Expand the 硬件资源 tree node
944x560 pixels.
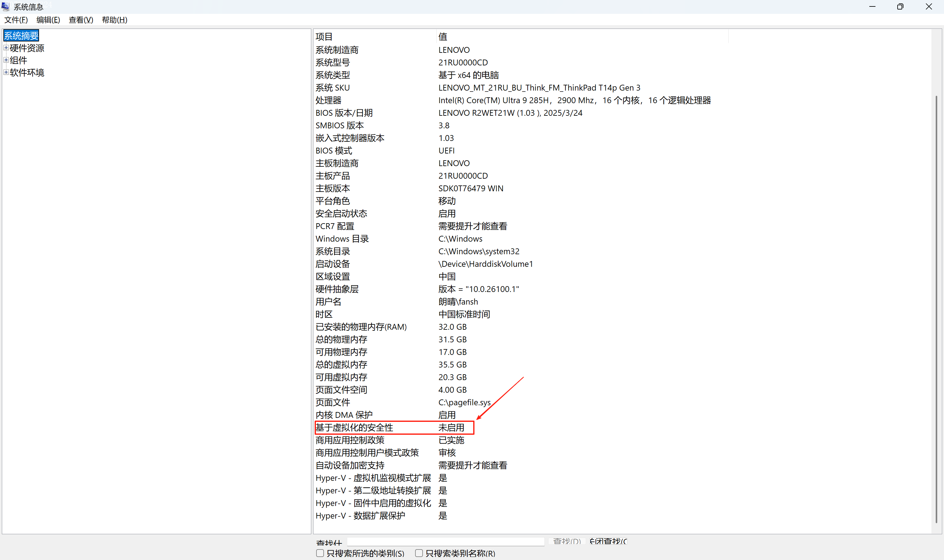[x=6, y=48]
